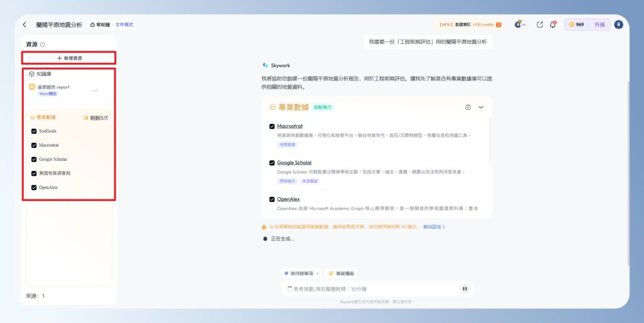Click the gift icon beside +100 credits
The image size is (644, 323).
pos(498,25)
